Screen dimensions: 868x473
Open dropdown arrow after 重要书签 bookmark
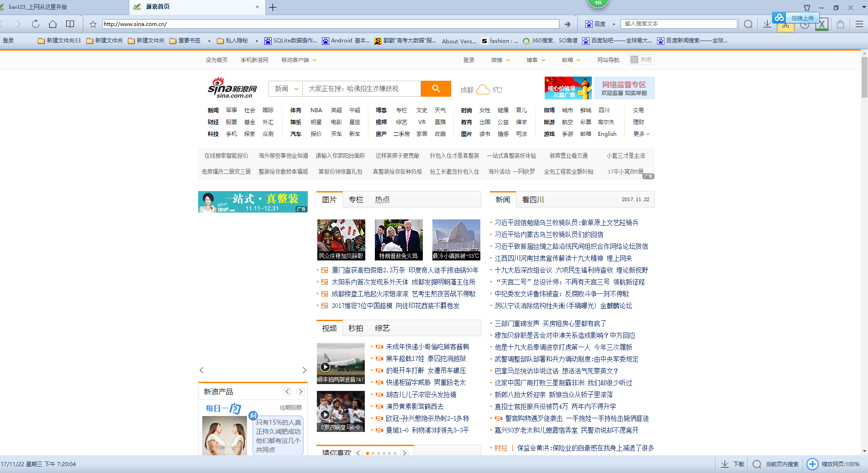[209, 41]
